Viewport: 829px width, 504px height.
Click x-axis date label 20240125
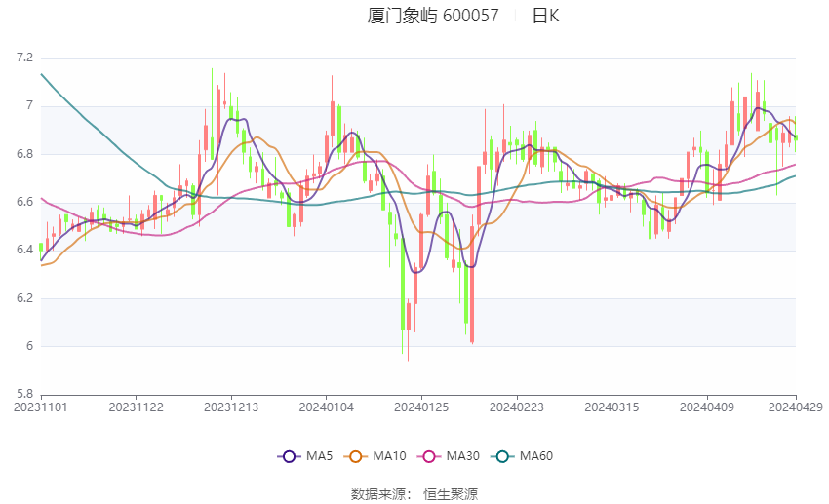click(x=421, y=407)
